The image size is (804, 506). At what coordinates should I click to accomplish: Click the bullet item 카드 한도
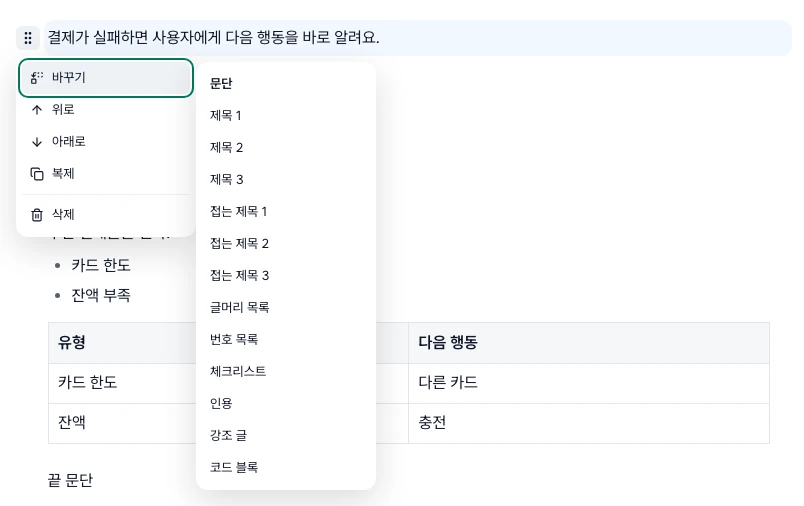[101, 265]
